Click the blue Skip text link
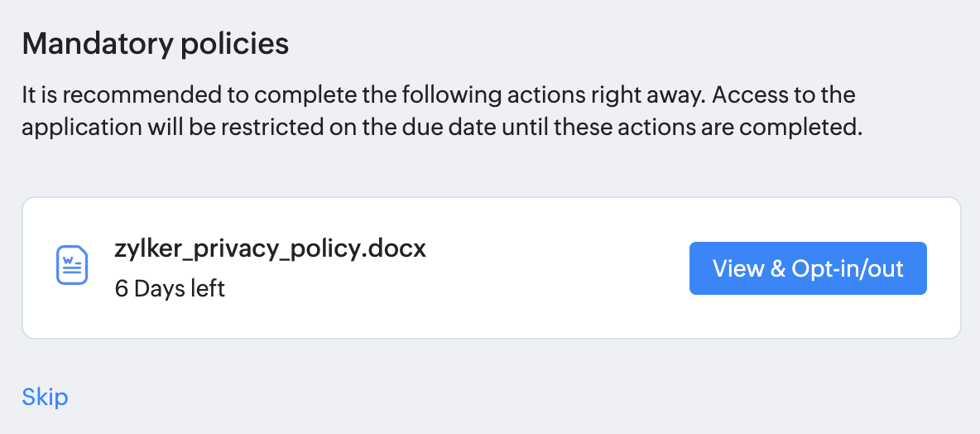 [46, 397]
